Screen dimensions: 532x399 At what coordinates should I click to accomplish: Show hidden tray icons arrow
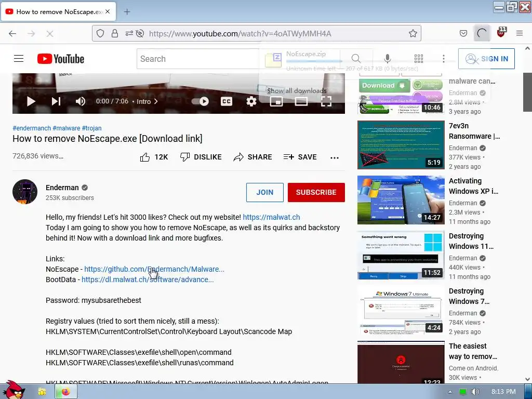[450, 392]
